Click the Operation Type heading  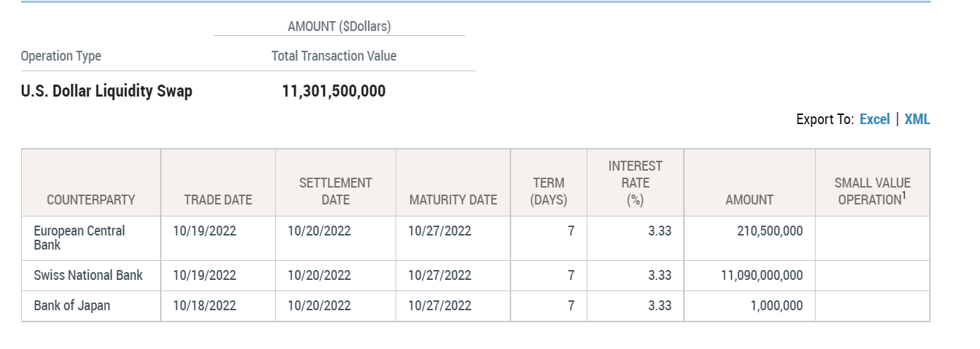click(61, 56)
